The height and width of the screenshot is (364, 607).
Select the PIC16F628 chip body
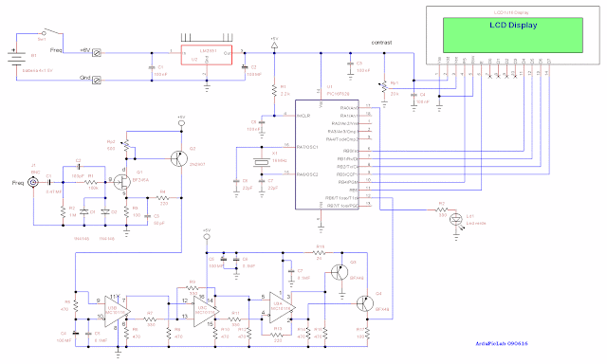[x=326, y=155]
